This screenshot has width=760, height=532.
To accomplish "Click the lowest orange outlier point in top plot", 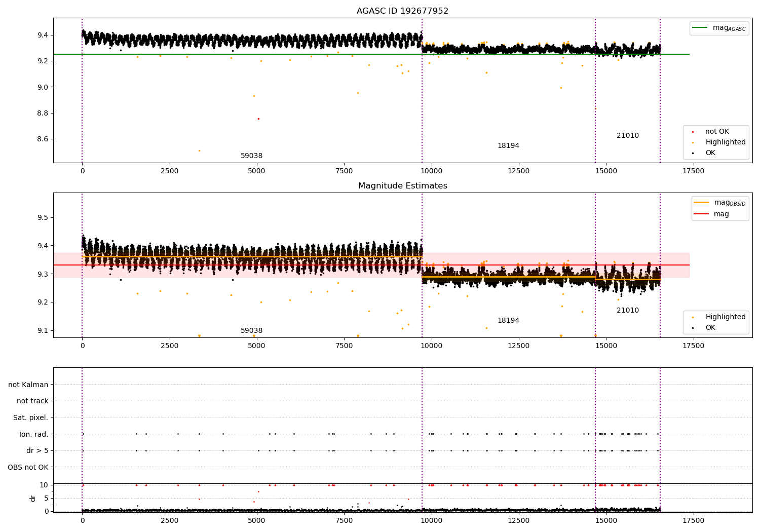I will click(x=199, y=150).
